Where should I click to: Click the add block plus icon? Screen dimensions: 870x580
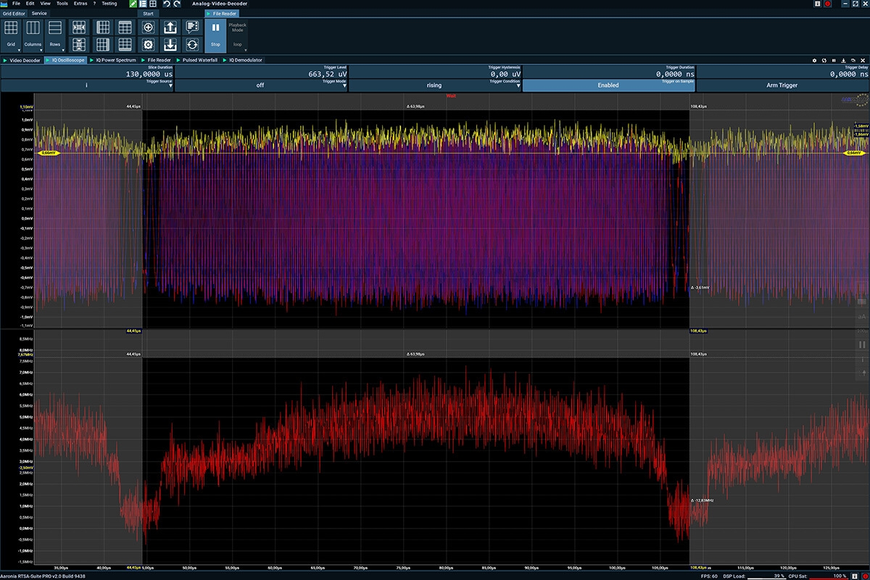[x=148, y=27]
